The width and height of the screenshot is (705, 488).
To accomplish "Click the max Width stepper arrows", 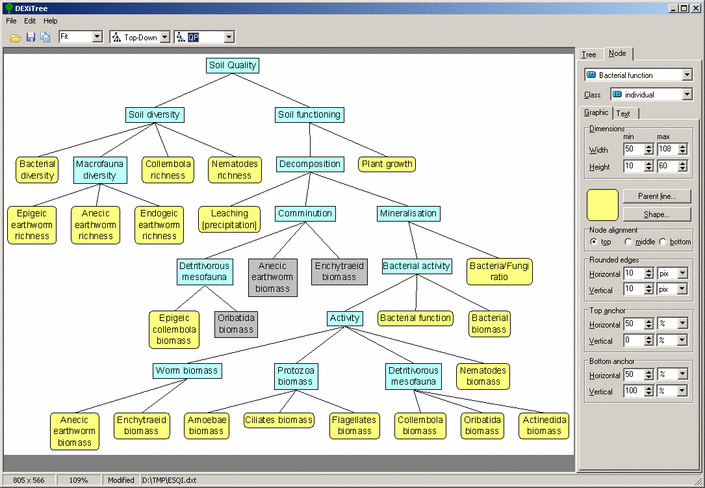I will pyautogui.click(x=683, y=149).
